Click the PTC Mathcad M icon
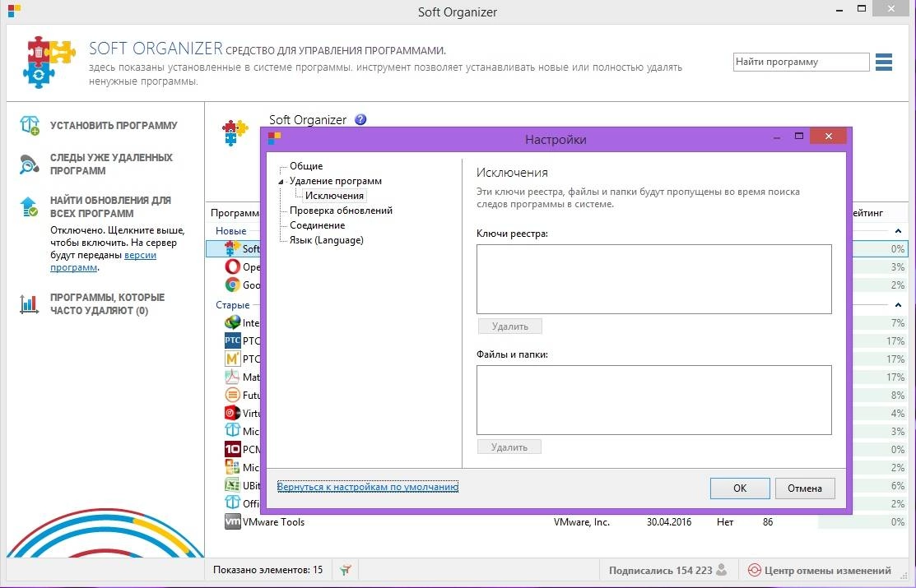Image resolution: width=916 pixels, height=588 pixels. (x=233, y=359)
